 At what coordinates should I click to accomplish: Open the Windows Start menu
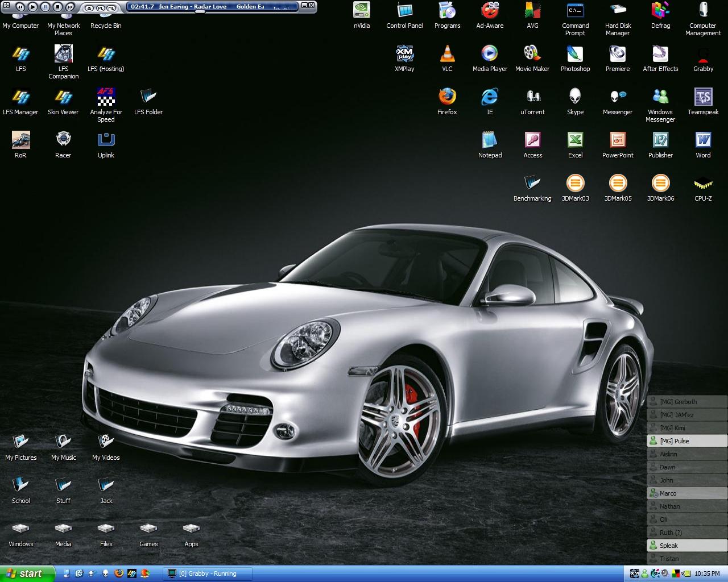27,573
